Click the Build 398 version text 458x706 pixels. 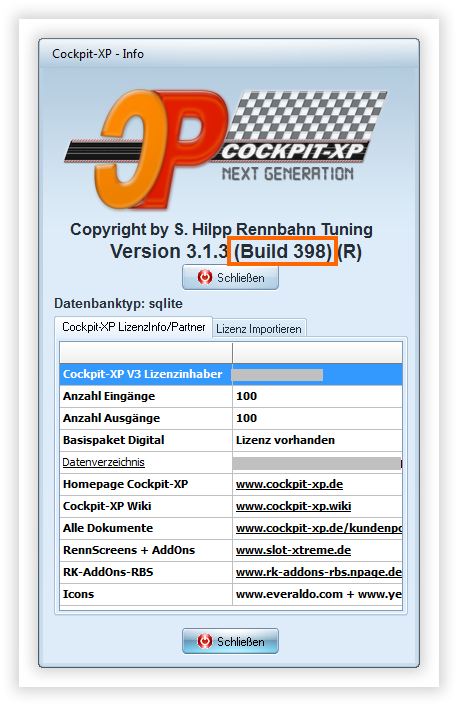(x=283, y=251)
